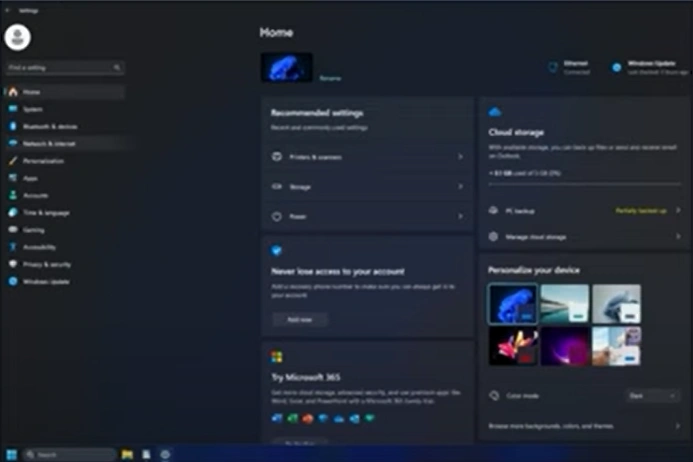Screen dimensions: 693x462
Task: Click the Rename link under device name
Action: point(329,77)
